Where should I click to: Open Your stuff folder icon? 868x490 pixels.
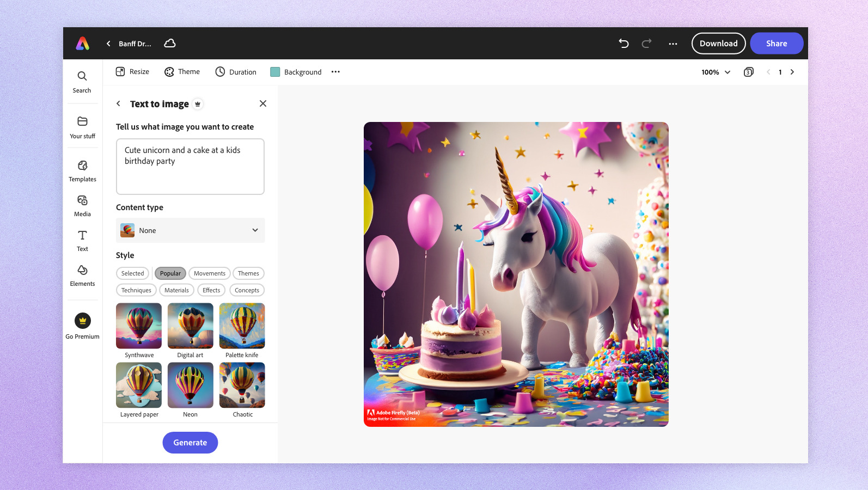coord(82,121)
